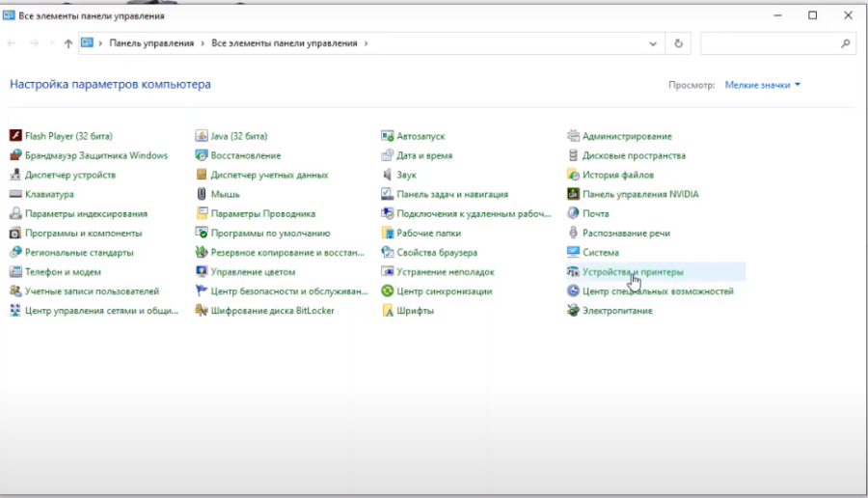Open the Устройства и принтеры link
Screen dimensions: 868x498
(633, 272)
